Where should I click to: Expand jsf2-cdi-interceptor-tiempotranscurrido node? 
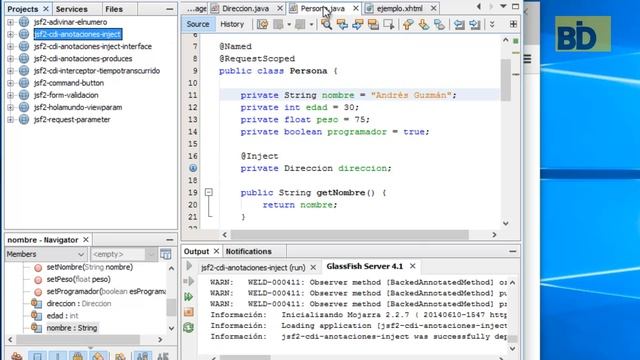tap(10, 71)
